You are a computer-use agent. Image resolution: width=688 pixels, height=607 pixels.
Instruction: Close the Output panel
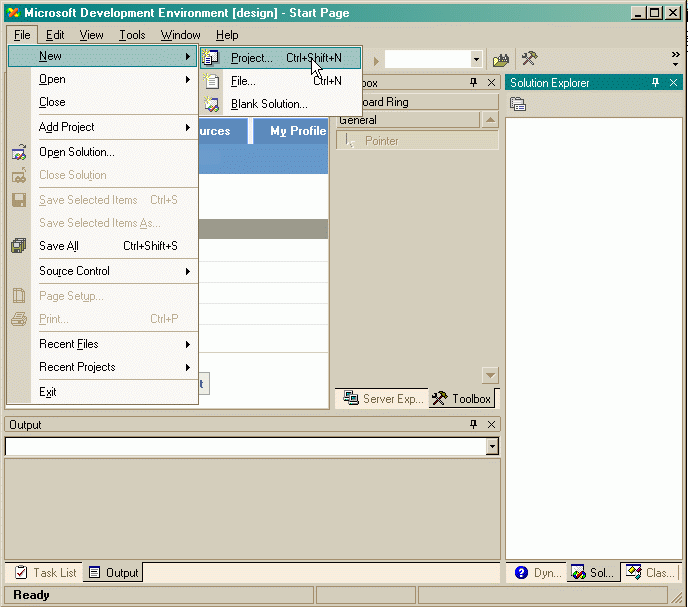click(x=491, y=424)
